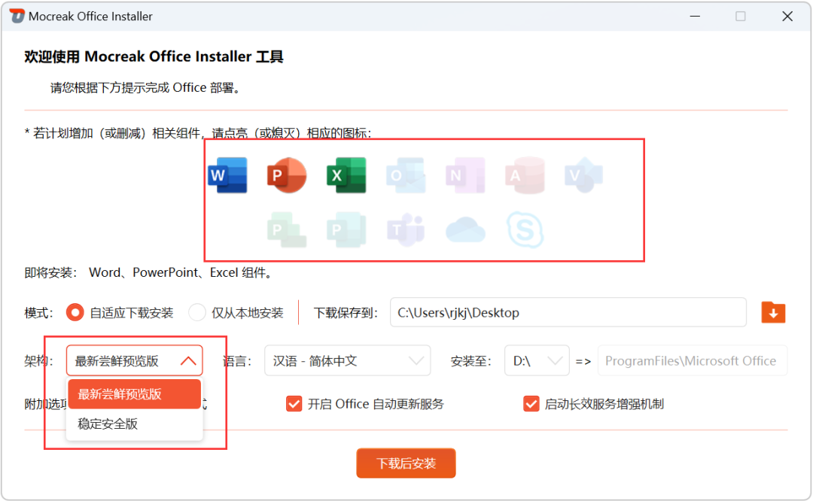Toggle 启动长效服务增强机制 checkbox

point(531,404)
